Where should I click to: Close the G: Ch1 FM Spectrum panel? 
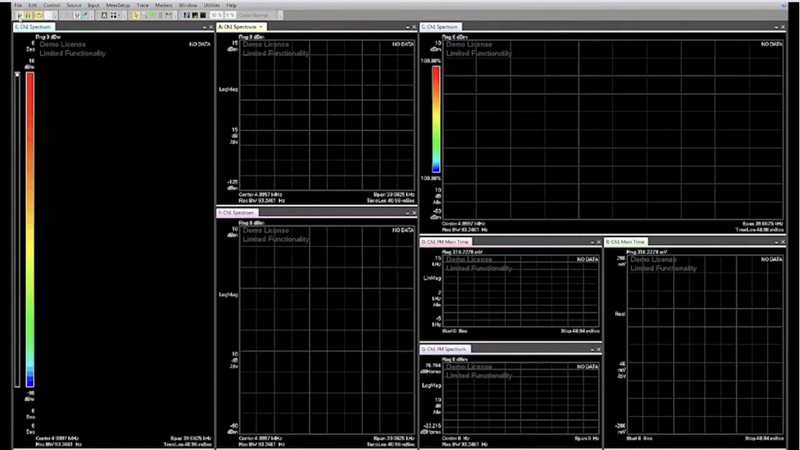click(x=598, y=349)
